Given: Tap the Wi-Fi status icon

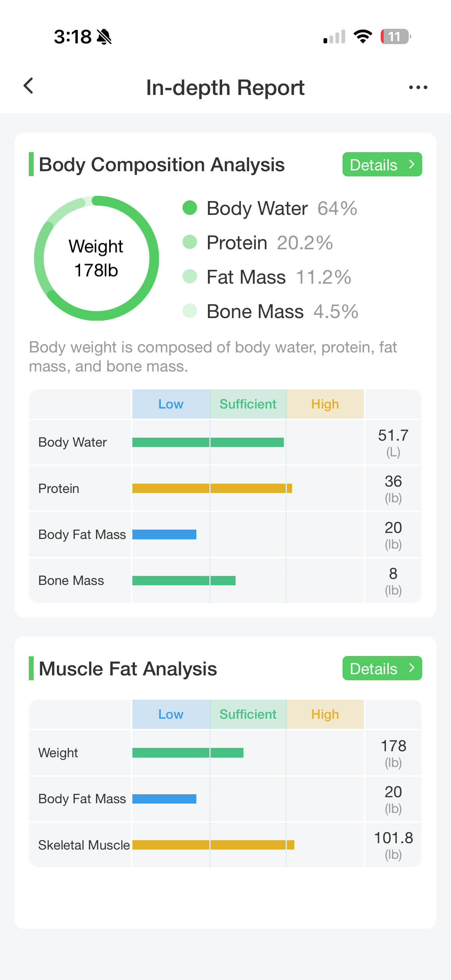Looking at the screenshot, I should tap(363, 37).
